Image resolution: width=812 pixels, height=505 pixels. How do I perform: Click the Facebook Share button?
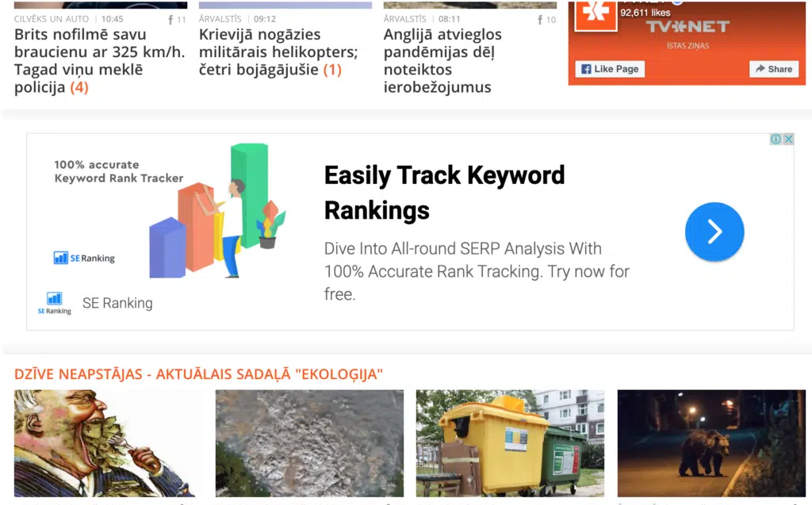[774, 69]
